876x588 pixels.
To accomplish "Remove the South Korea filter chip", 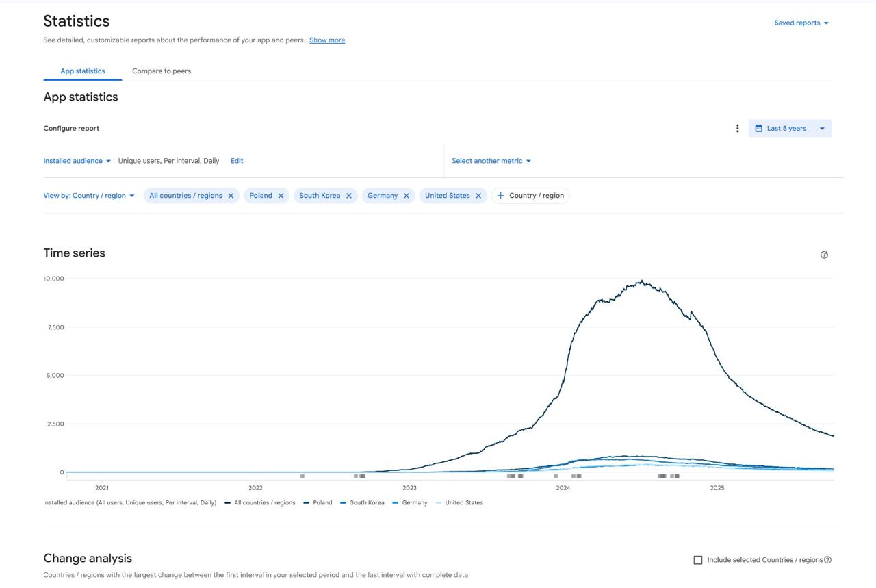I will coord(348,196).
